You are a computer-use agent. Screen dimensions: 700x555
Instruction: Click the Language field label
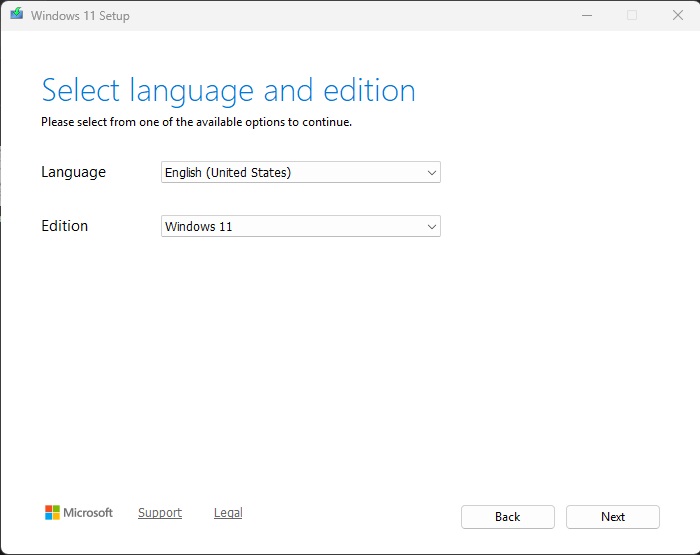(74, 172)
